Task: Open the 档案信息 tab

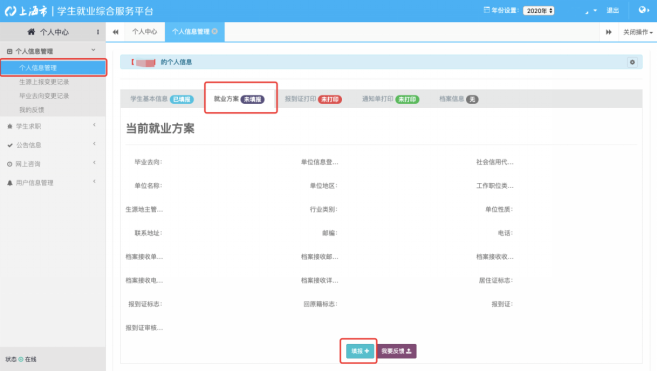Action: click(x=458, y=99)
